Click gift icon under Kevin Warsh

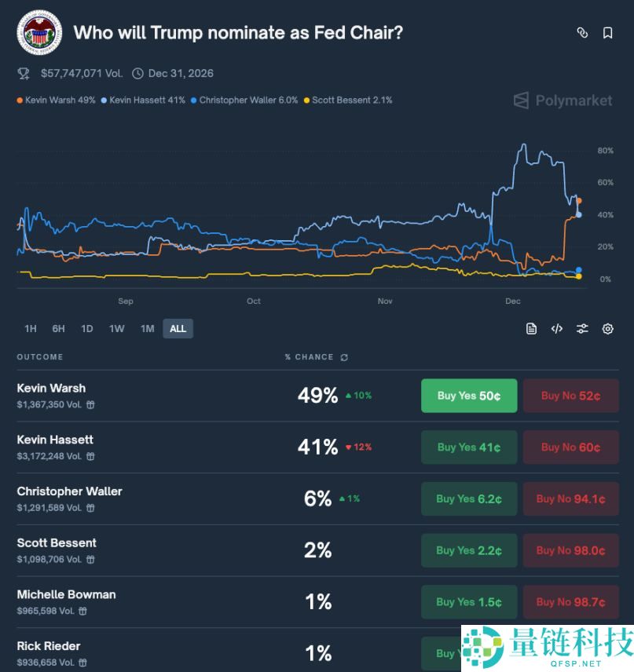click(91, 405)
